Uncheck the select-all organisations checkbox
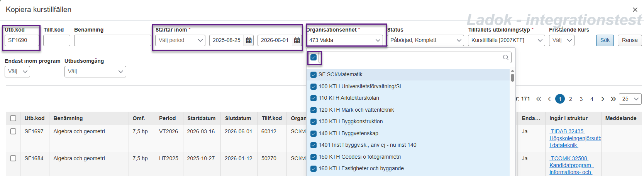Screen dimensions: 644x176 (314, 57)
